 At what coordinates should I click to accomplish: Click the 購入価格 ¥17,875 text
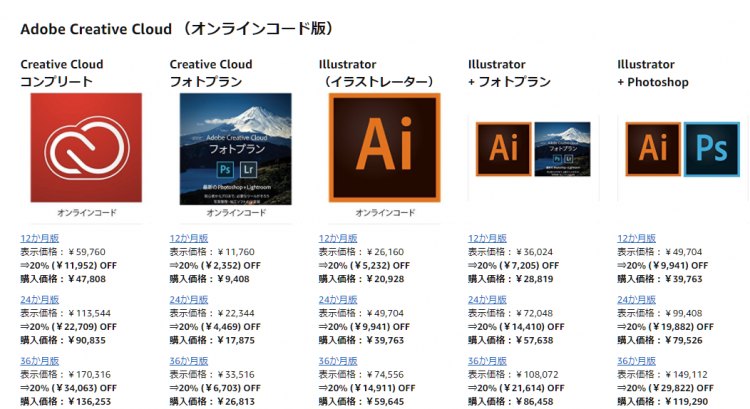tap(212, 340)
